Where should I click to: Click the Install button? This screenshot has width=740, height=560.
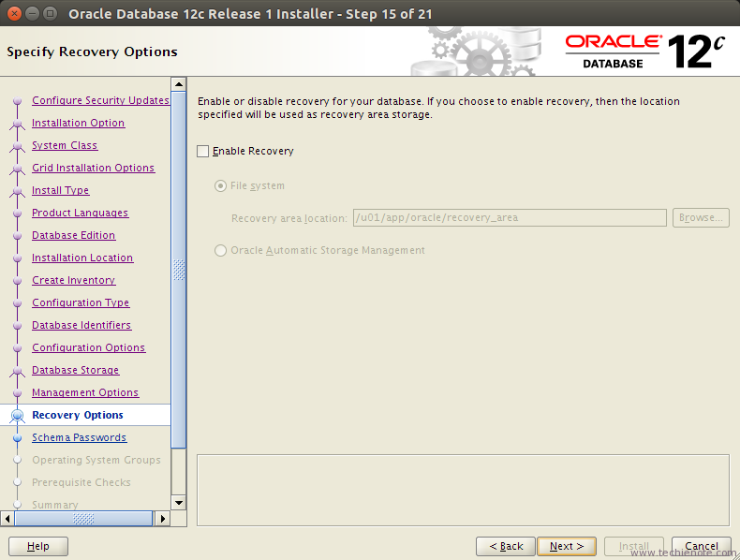[x=634, y=546]
